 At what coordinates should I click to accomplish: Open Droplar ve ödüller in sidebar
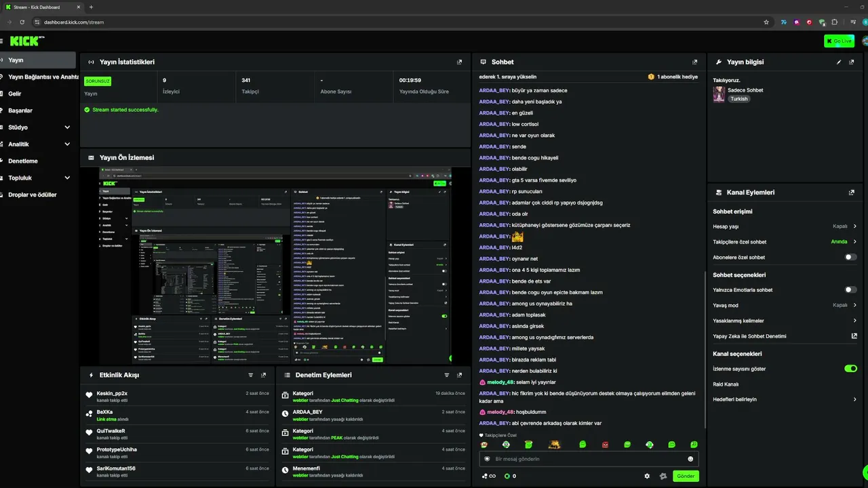tap(38, 195)
